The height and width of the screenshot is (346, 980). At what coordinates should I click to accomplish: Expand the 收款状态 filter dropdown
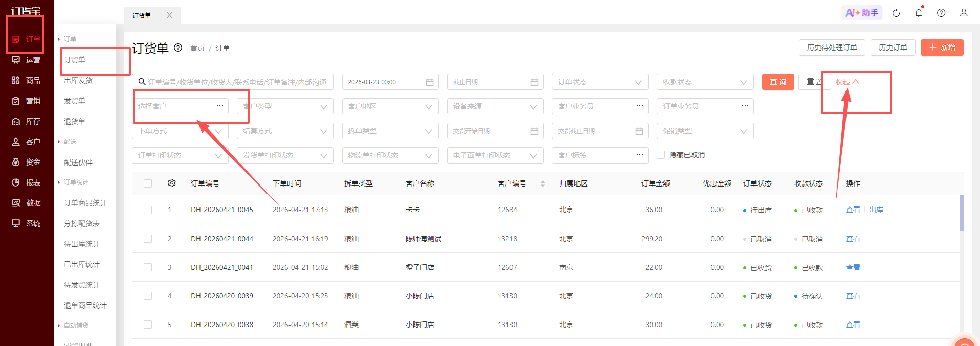click(705, 82)
